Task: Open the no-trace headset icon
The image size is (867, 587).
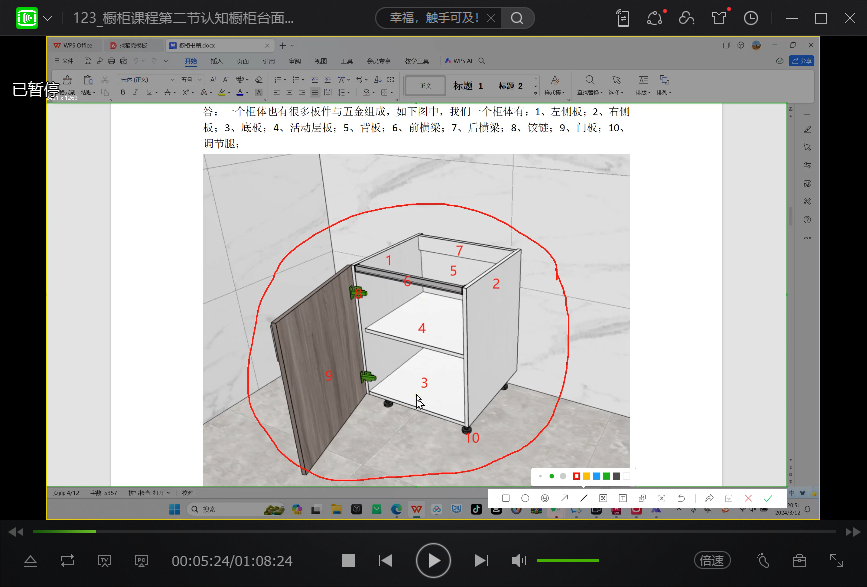Action: (686, 18)
